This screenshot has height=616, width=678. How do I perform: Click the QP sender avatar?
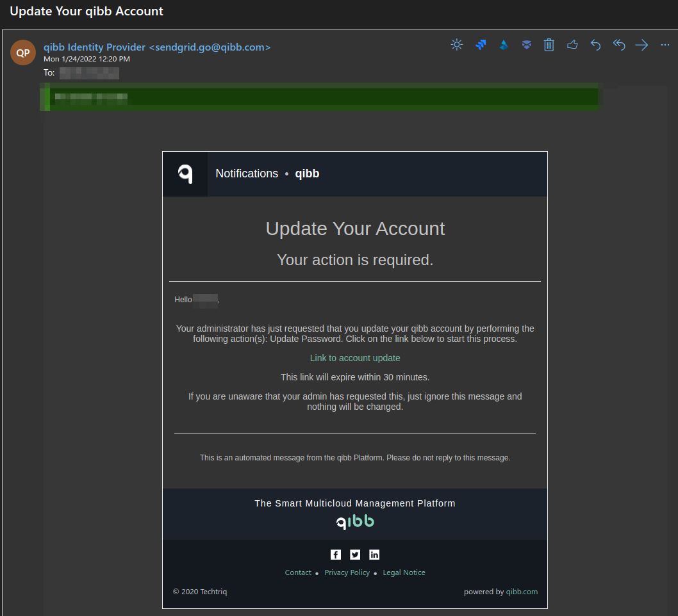point(22,53)
